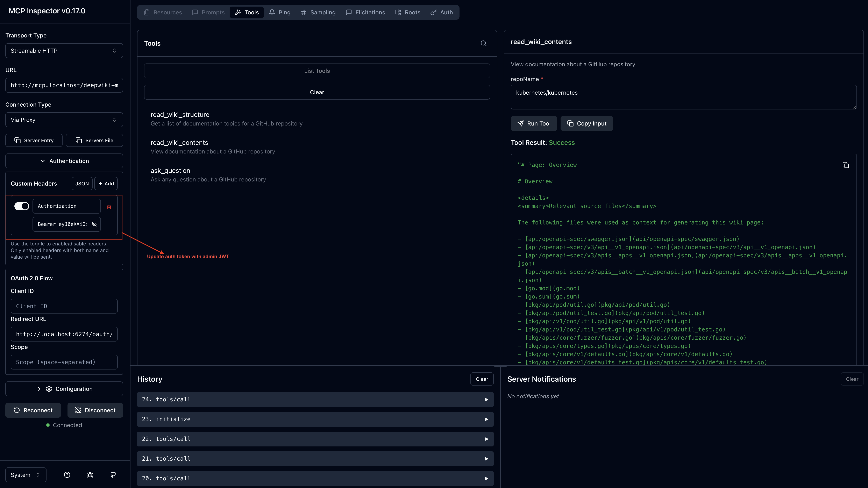Click the Disconnect button
Viewport: 868px width, 488px height.
point(95,410)
